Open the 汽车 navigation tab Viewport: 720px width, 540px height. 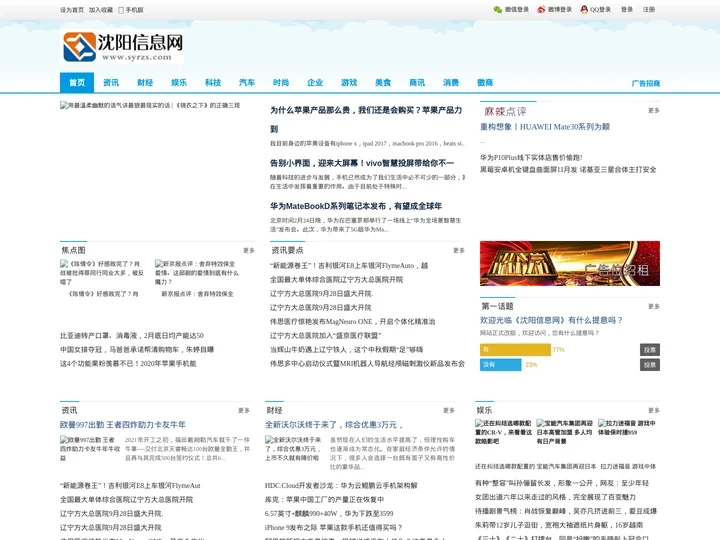[247, 83]
